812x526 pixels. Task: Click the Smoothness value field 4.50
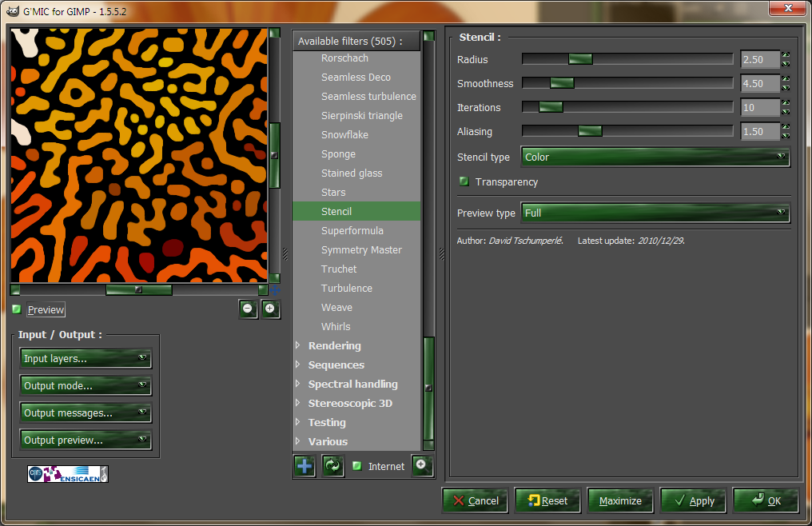coord(760,83)
